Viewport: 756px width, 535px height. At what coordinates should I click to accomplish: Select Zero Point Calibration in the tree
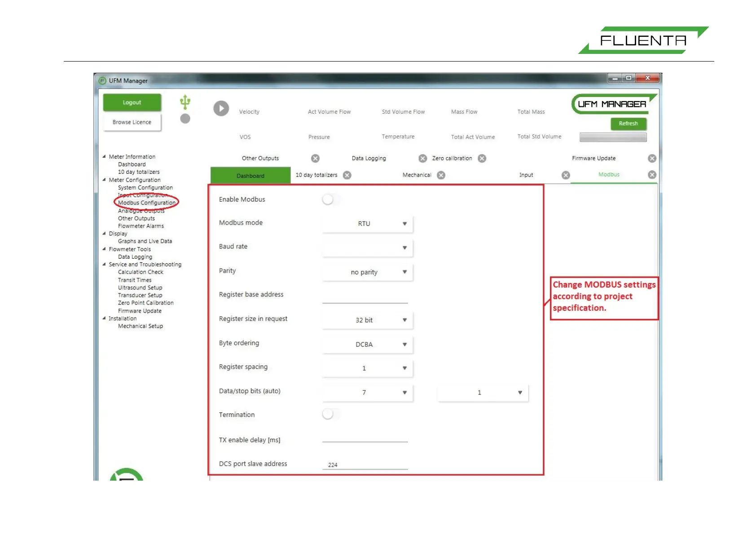[x=145, y=303]
